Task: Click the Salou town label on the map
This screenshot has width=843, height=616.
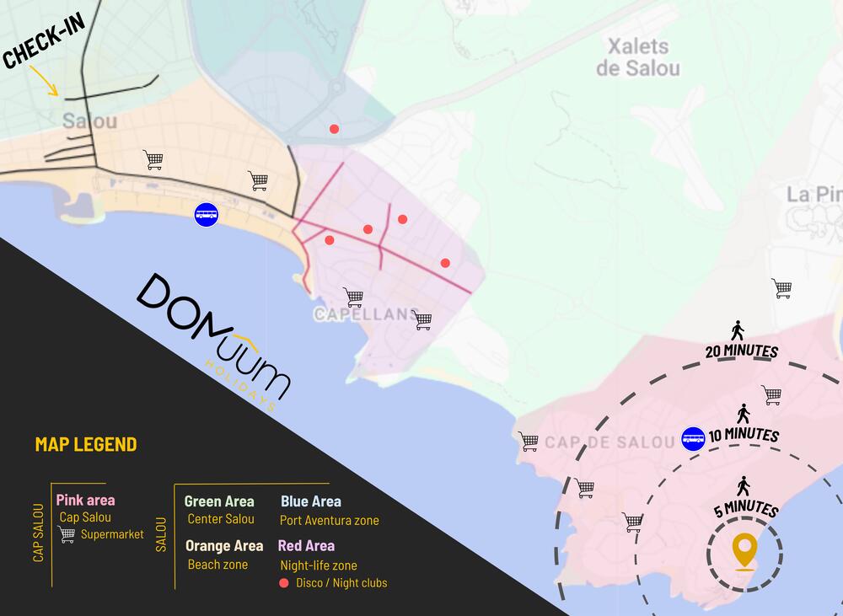Action: pos(90,121)
